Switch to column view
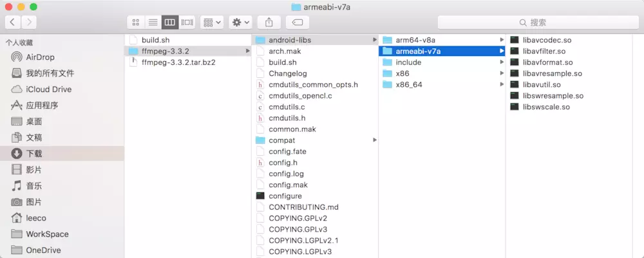 (169, 22)
